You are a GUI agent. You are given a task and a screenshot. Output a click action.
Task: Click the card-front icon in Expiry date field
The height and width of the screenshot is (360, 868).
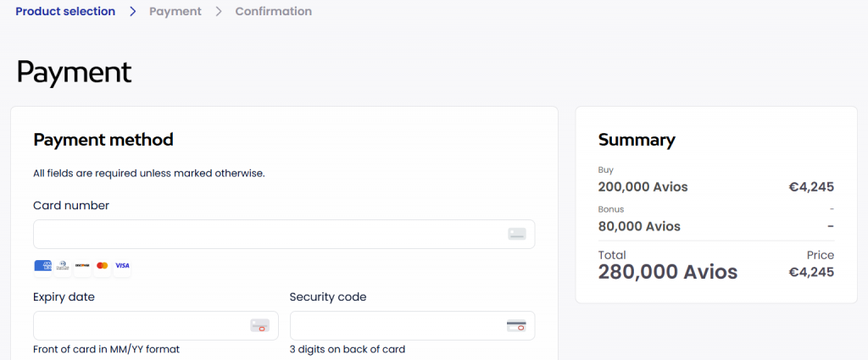coord(259,325)
